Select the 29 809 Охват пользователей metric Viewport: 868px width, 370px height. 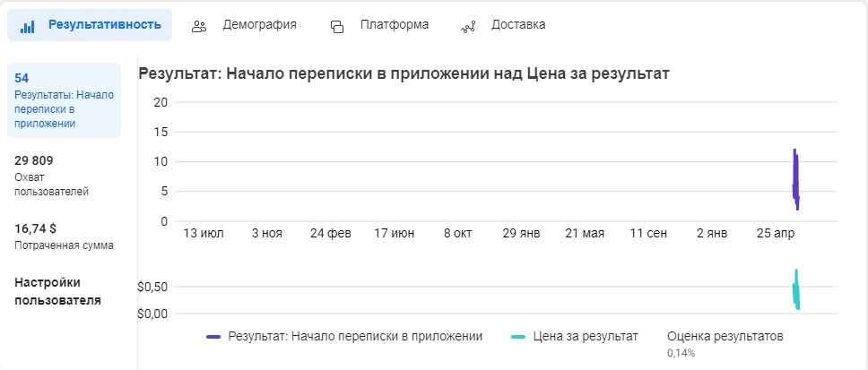[51, 176]
